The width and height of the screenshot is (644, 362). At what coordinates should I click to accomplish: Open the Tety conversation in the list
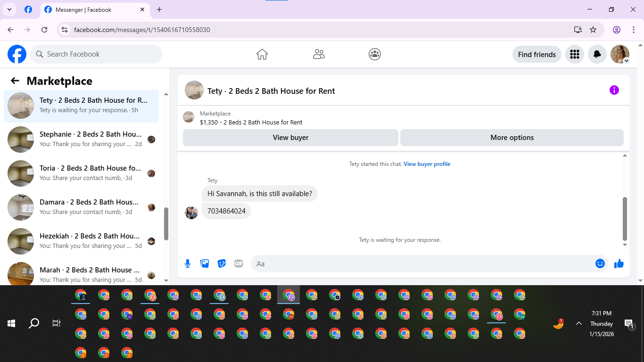pyautogui.click(x=81, y=106)
